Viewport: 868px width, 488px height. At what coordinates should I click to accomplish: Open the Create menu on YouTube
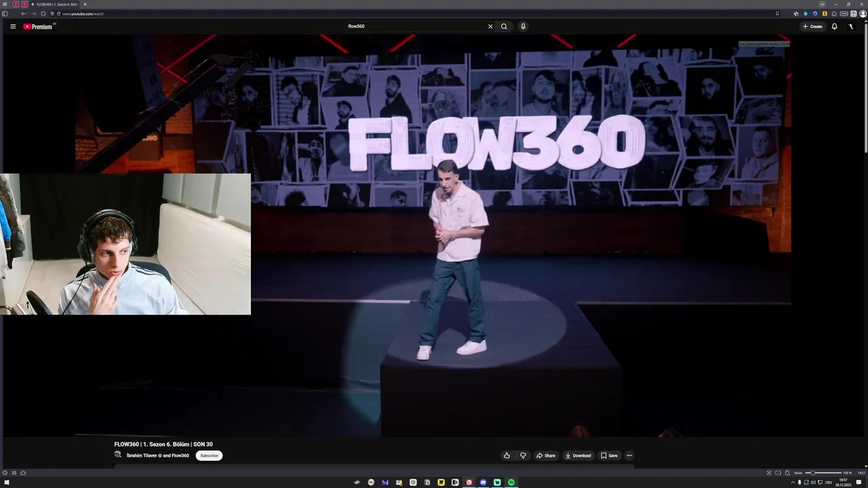(812, 26)
